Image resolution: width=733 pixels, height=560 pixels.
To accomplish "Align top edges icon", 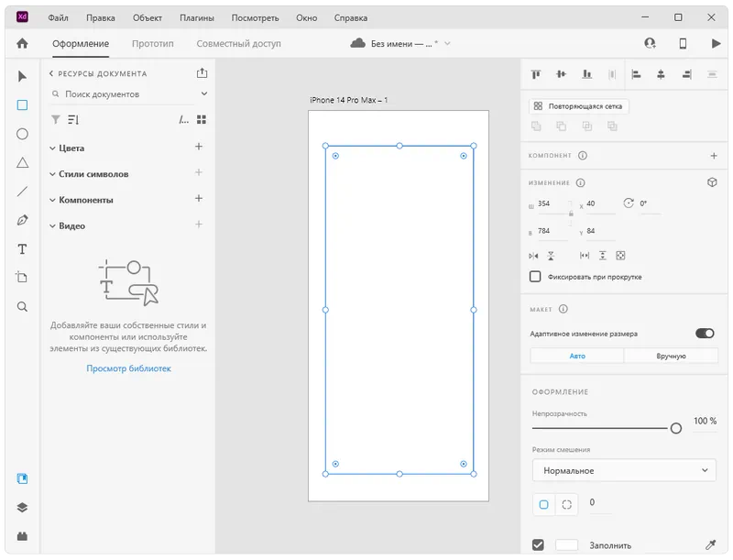I will pyautogui.click(x=536, y=74).
